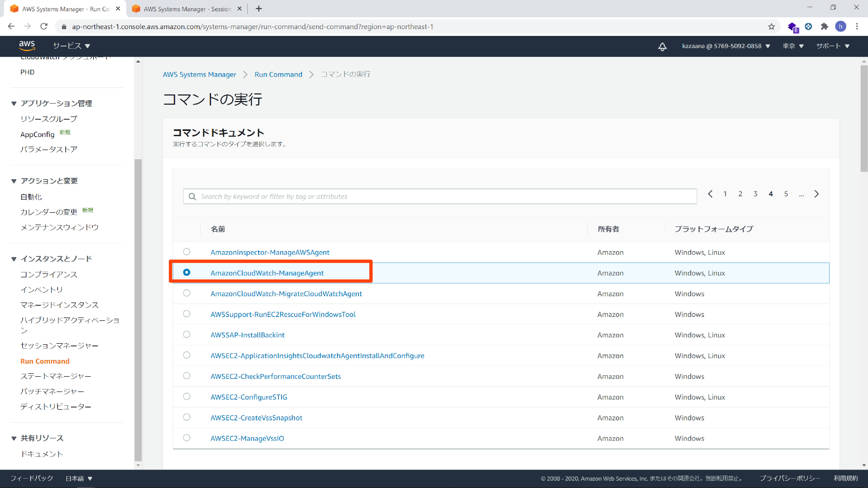Image resolution: width=868 pixels, height=488 pixels.
Task: Click フィードバック in footer
Action: [31, 479]
